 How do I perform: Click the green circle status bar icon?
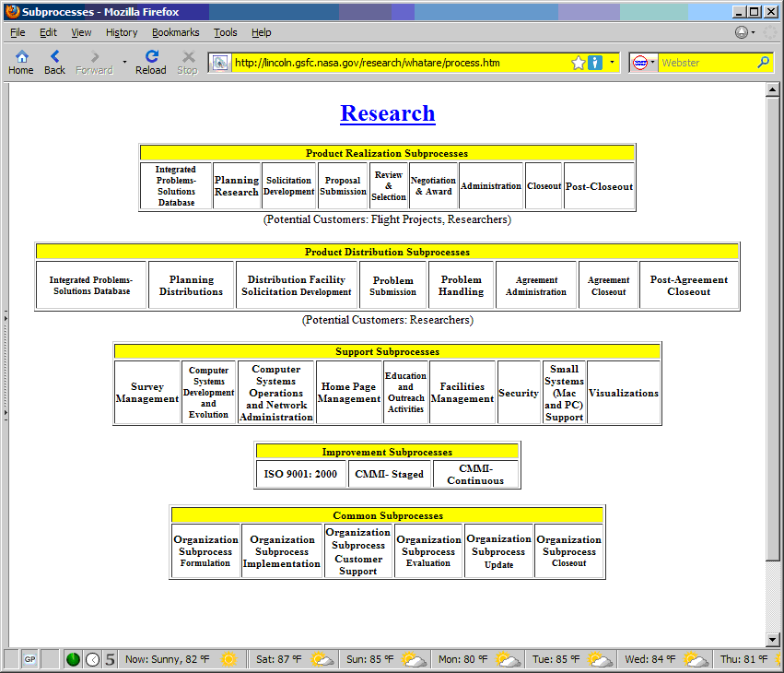coord(73,659)
